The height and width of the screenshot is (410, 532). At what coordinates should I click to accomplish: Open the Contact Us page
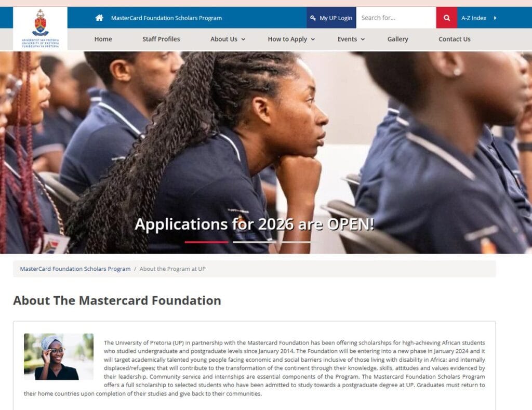(454, 39)
